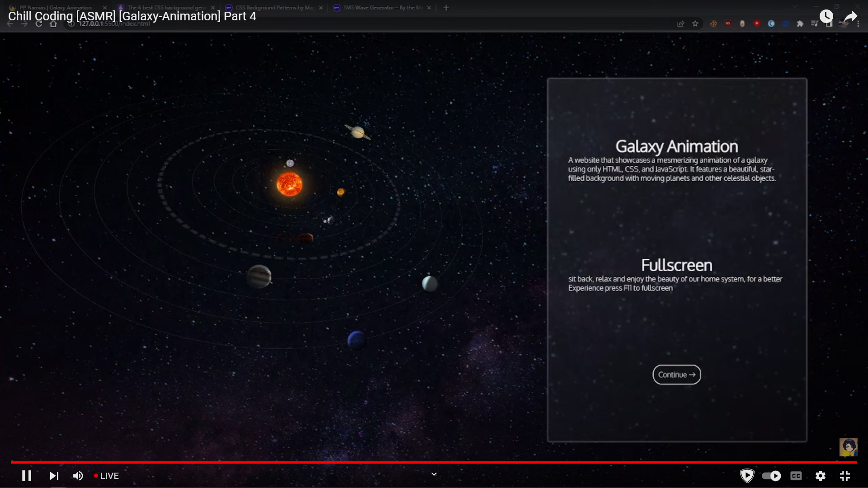Add the video to Watch later
This screenshot has width=868, height=488.
click(826, 17)
